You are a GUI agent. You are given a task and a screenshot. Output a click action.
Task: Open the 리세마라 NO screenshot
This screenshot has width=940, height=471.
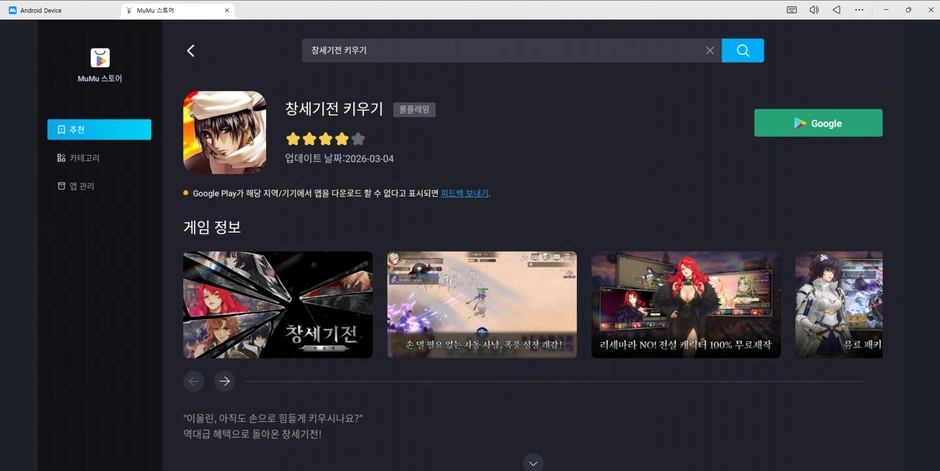point(686,304)
